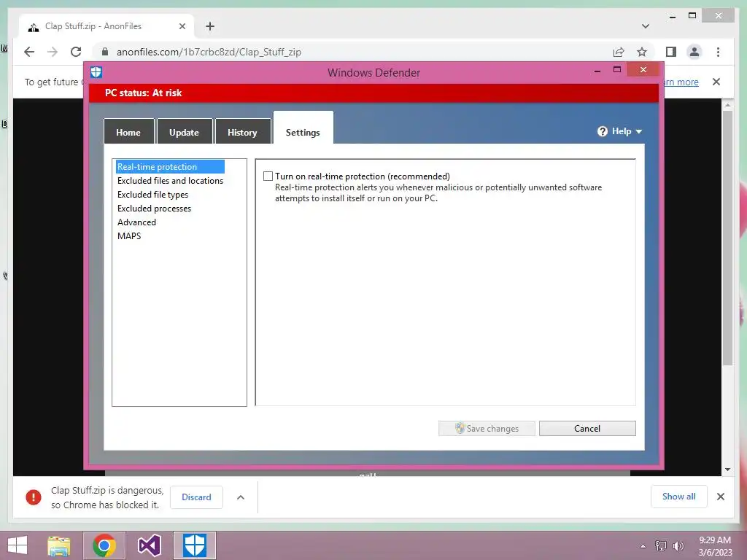Viewport: 747px width, 560px height.
Task: Share this page via Chrome share icon
Action: [619, 52]
